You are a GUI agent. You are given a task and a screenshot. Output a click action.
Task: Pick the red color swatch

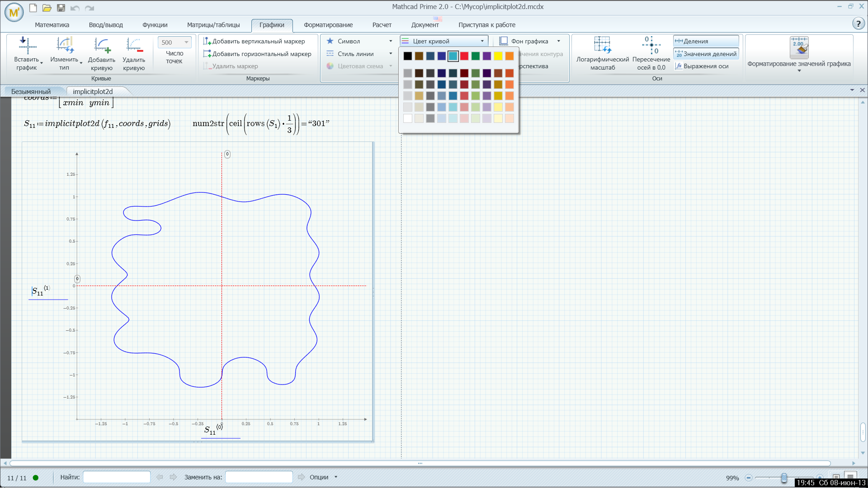pos(464,56)
